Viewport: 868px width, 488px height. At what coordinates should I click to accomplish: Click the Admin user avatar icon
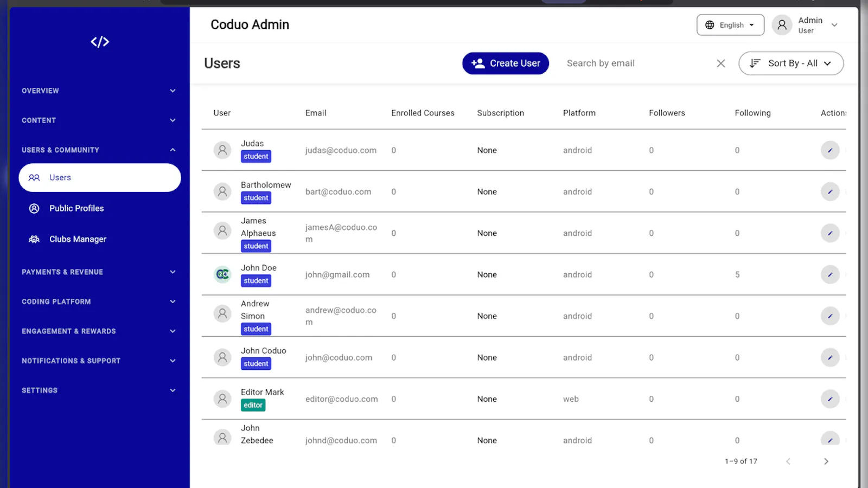pyautogui.click(x=782, y=25)
